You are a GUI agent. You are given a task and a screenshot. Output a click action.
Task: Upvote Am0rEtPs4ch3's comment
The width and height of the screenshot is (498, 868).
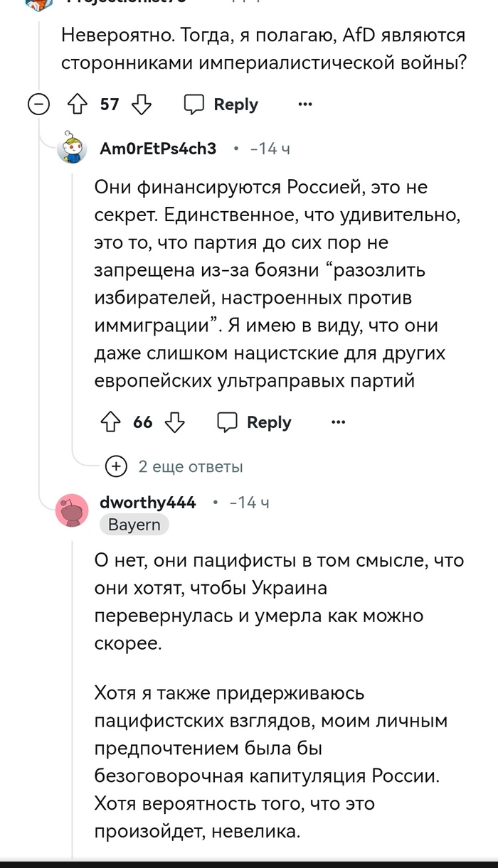[110, 422]
